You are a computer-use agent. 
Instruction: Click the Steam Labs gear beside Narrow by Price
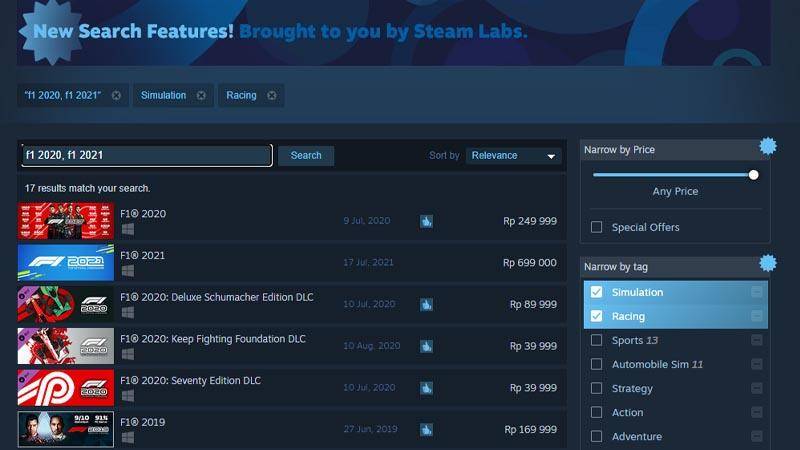point(767,146)
